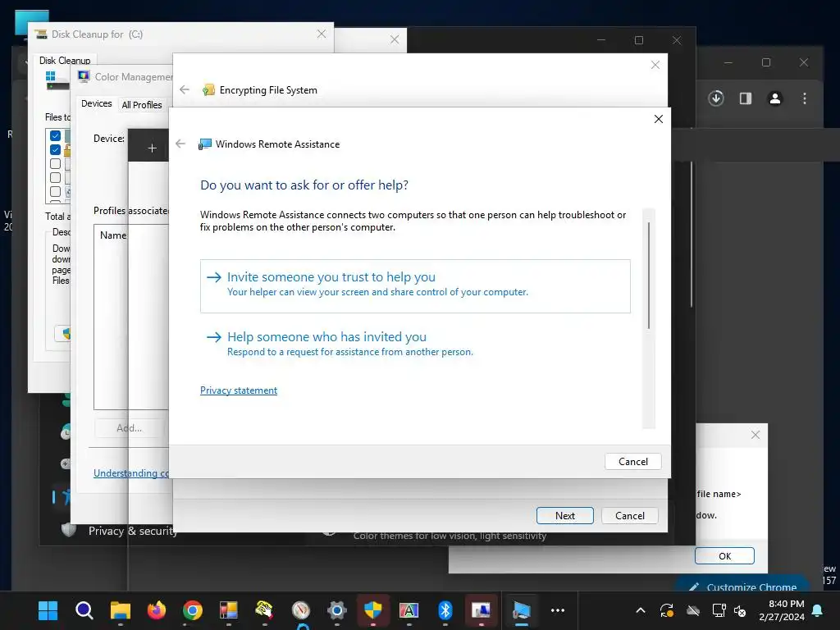This screenshot has height=630, width=840.
Task: Click the muted volume tray icon
Action: [x=740, y=610]
